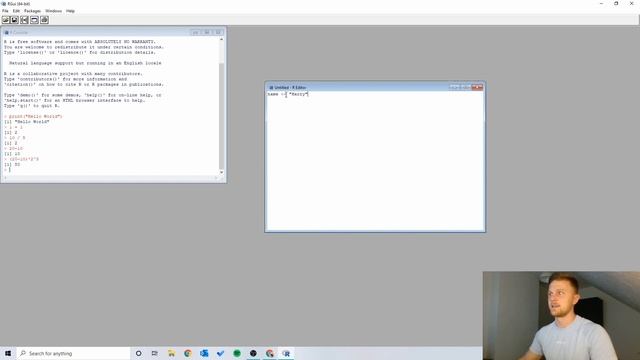
Task: Restore down the main RGui window
Action: [616, 3]
